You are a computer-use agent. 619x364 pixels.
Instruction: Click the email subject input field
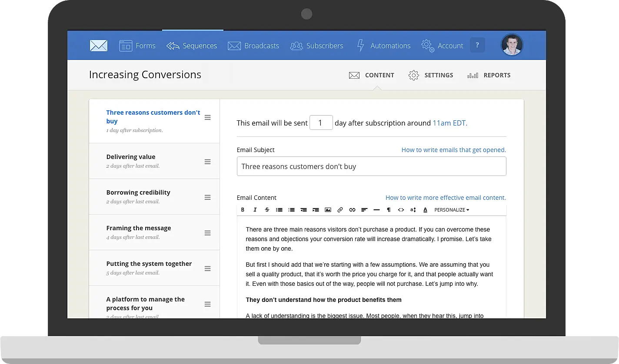click(371, 166)
